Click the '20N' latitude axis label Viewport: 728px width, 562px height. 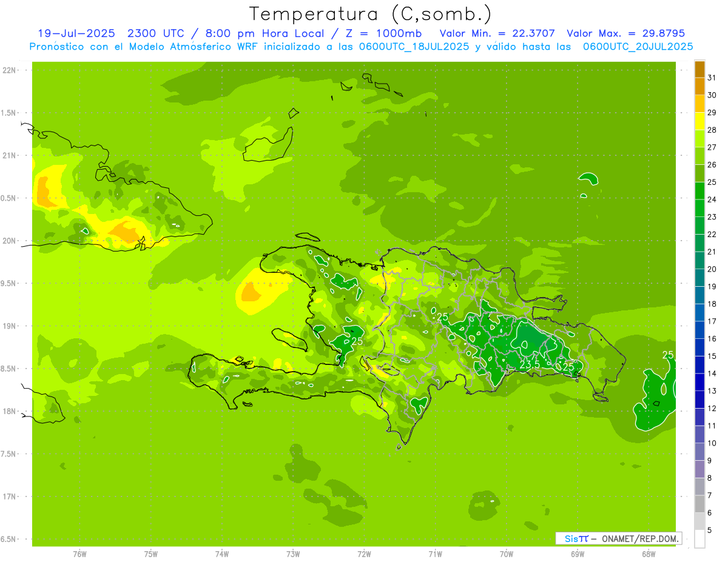click(10, 241)
